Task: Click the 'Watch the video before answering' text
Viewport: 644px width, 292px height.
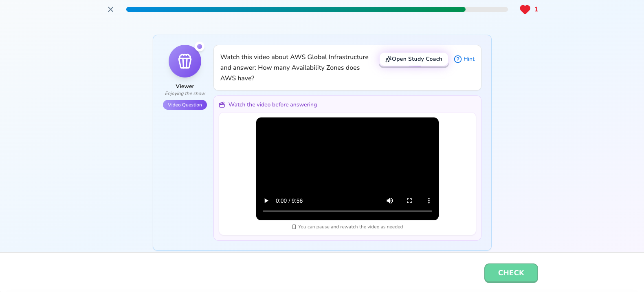Action: point(273,105)
